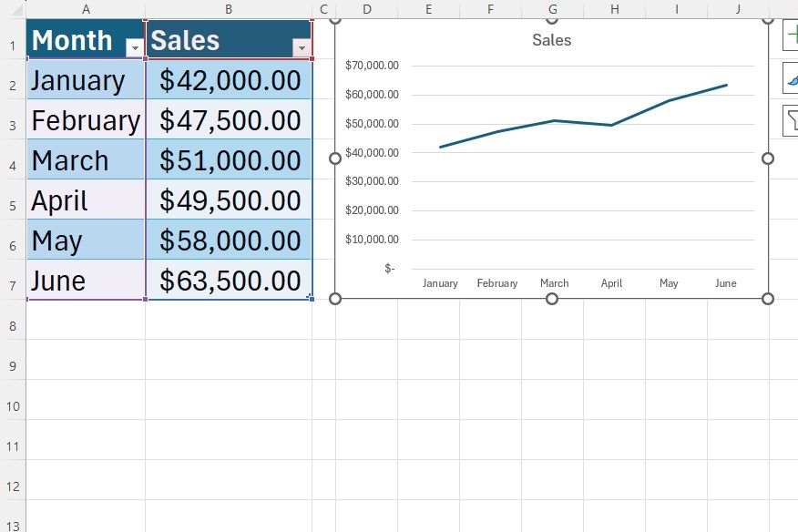Click the $40,000.00 axis label
This screenshot has height=532, width=798.
tap(372, 152)
